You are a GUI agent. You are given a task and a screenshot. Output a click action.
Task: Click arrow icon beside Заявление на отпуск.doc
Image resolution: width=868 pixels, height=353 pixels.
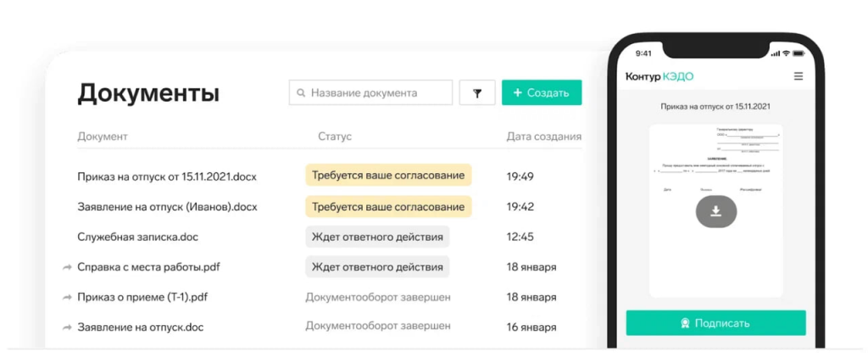tap(68, 328)
